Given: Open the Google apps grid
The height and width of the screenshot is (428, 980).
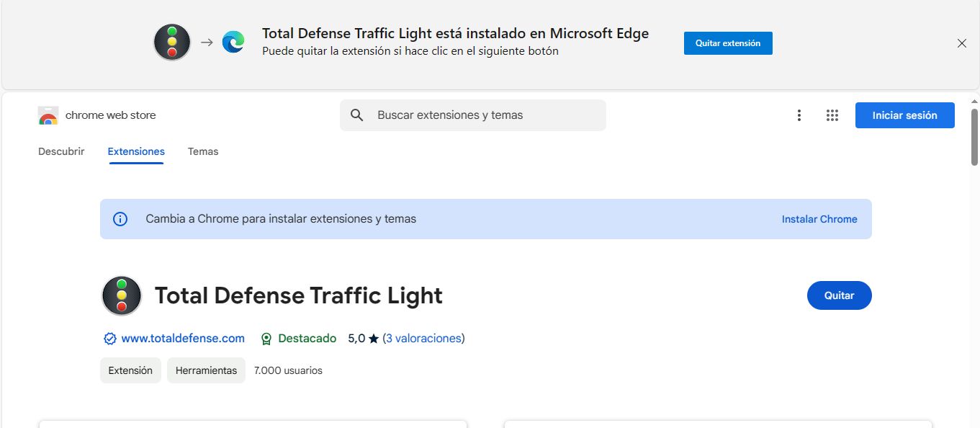Looking at the screenshot, I should 832,115.
